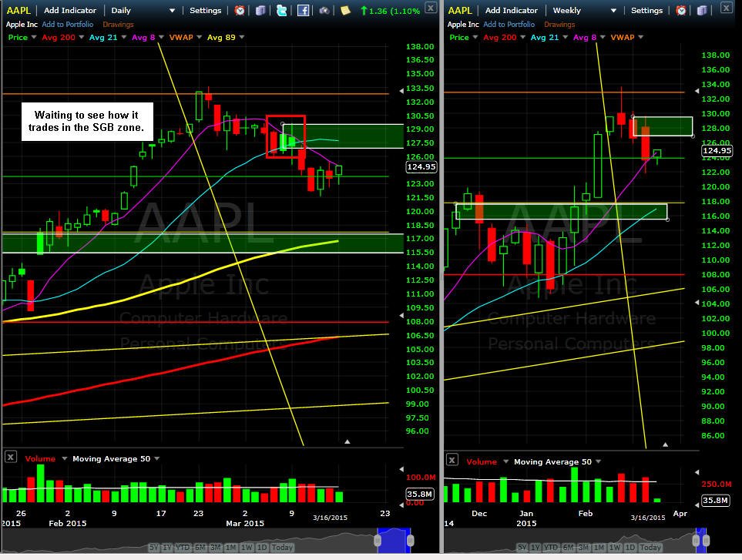Expand the Avg 89 indicator dropdown arrow
742x560 pixels.
[242, 37]
